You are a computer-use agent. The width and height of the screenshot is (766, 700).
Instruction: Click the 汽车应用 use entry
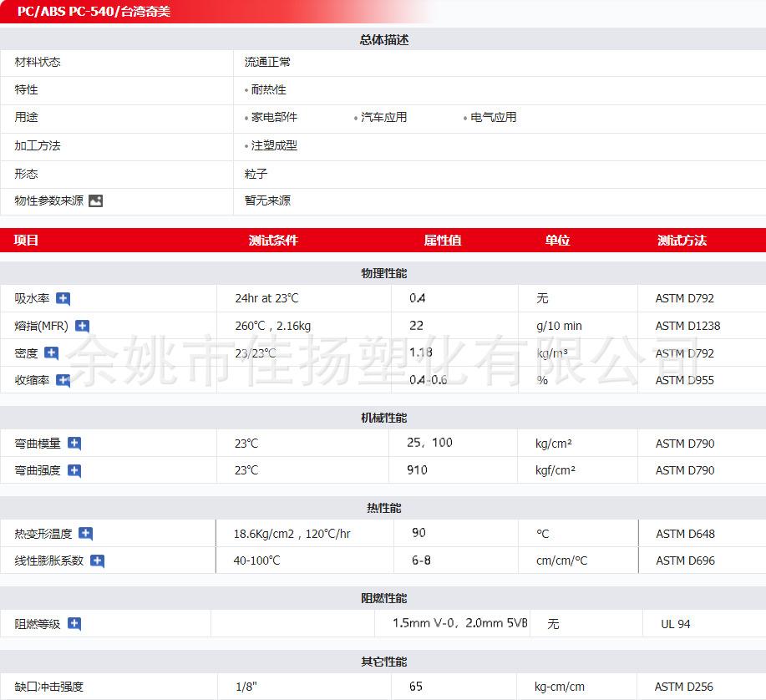[384, 117]
